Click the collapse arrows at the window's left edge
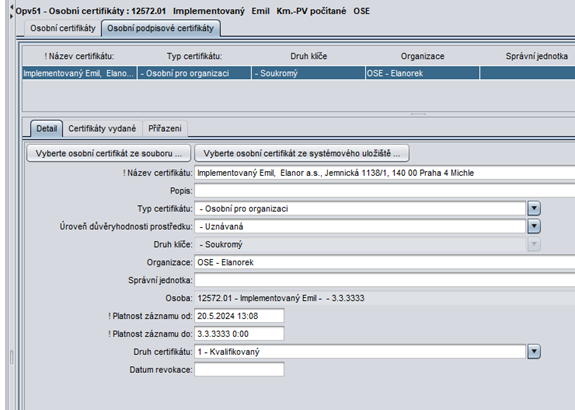This screenshot has height=410, width=575. (x=11, y=11)
